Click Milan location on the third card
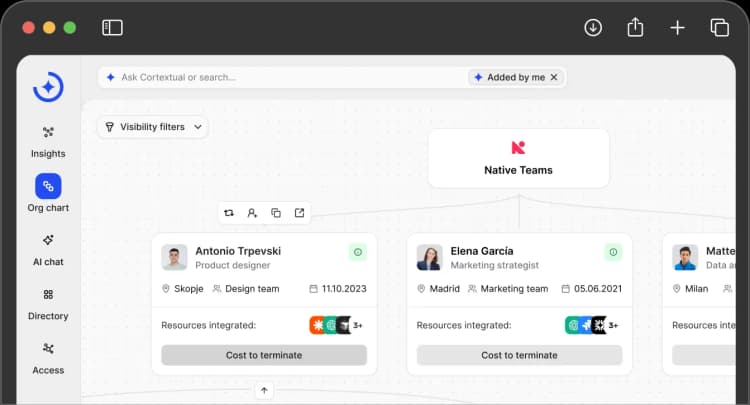 [690, 289]
